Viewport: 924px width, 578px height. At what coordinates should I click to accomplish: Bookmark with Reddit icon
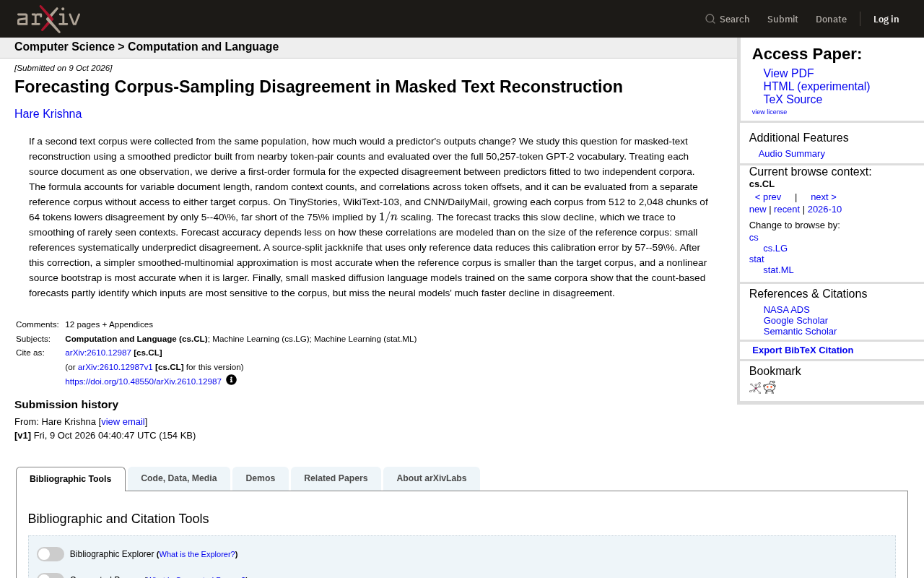[770, 387]
